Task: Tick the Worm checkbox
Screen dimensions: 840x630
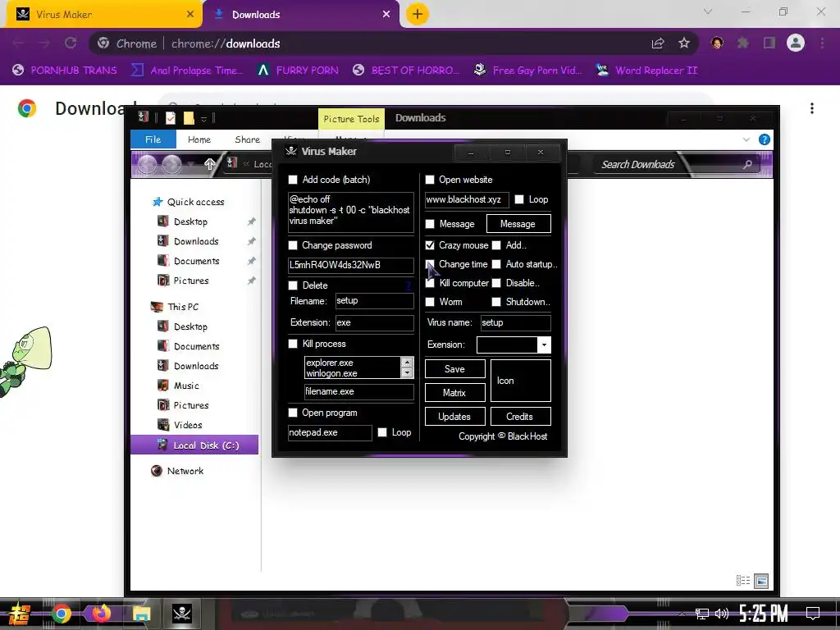Action: click(x=430, y=302)
